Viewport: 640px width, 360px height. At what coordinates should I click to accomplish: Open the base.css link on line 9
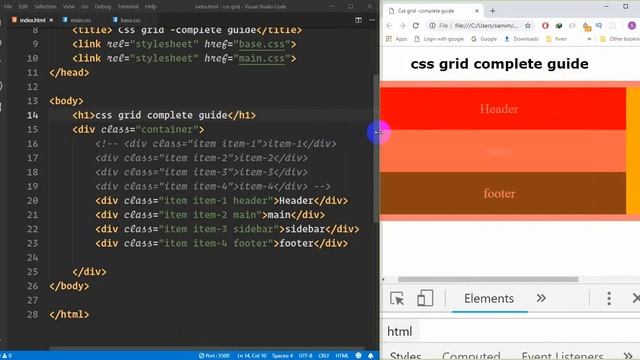[x=261, y=44]
